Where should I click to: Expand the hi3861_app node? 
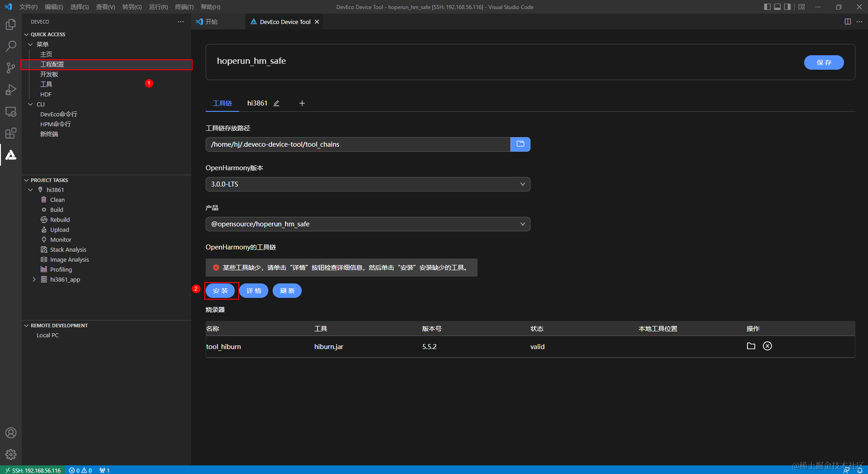(34, 280)
